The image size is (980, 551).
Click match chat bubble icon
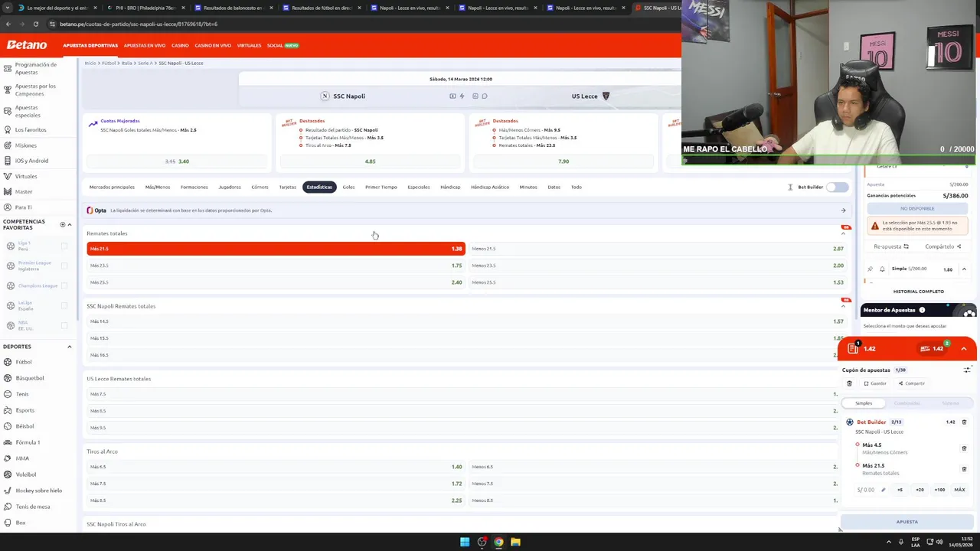485,96
